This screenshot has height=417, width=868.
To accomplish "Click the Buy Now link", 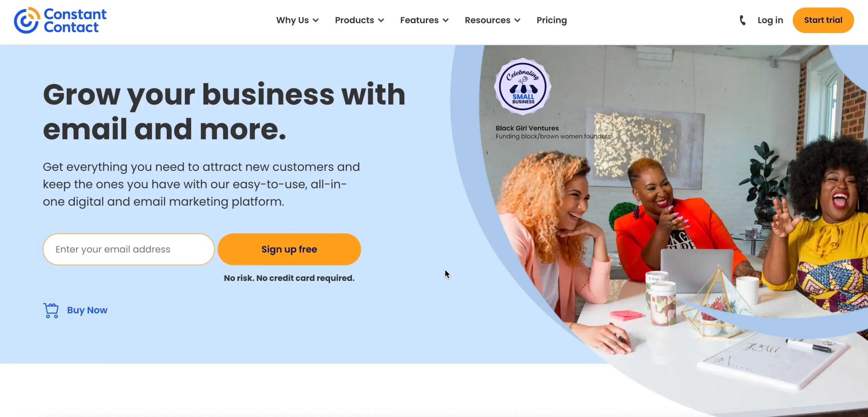I will click(x=87, y=310).
